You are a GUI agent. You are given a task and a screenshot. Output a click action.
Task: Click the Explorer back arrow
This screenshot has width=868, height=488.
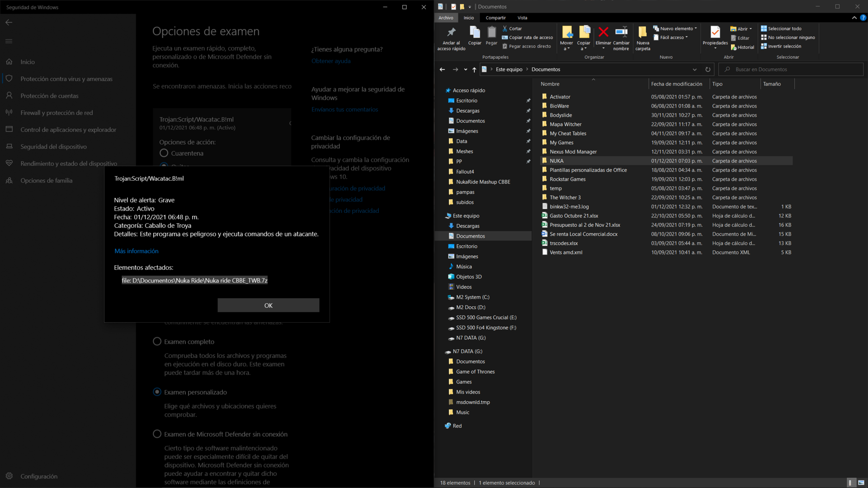point(442,69)
